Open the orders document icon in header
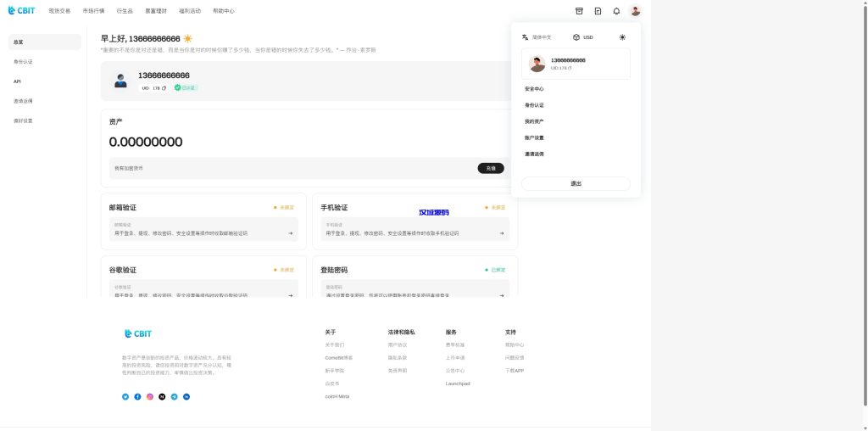Image resolution: width=868 pixels, height=431 pixels. pyautogui.click(x=598, y=10)
